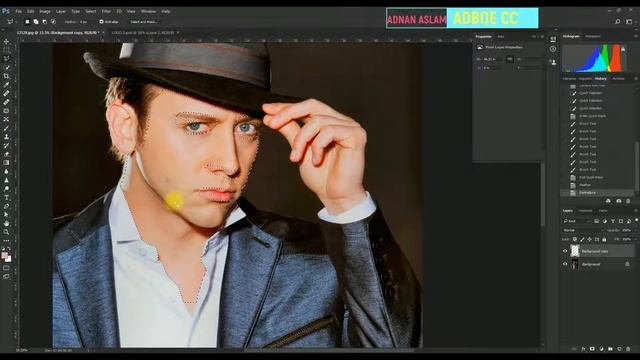Image resolution: width=640 pixels, height=360 pixels.
Task: Click the Select and Mask button
Action: [144, 22]
